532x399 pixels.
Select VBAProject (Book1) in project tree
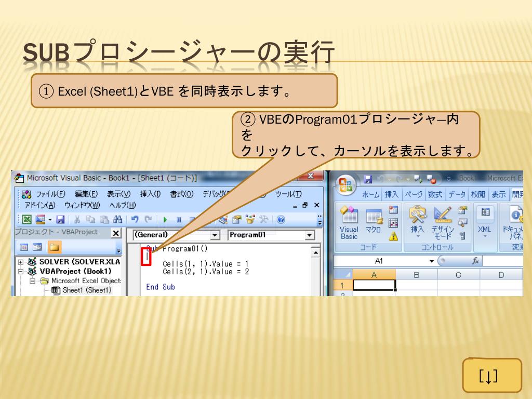[75, 271]
